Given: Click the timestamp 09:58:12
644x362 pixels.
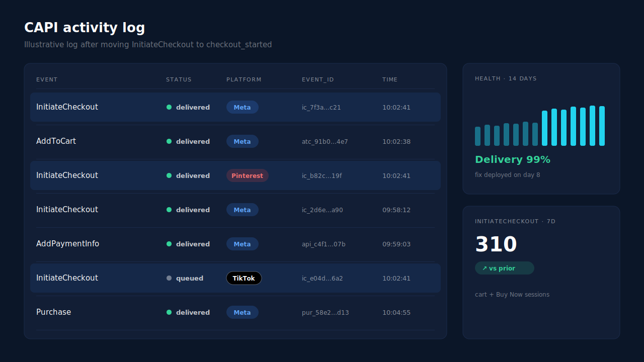Looking at the screenshot, I should point(396,210).
